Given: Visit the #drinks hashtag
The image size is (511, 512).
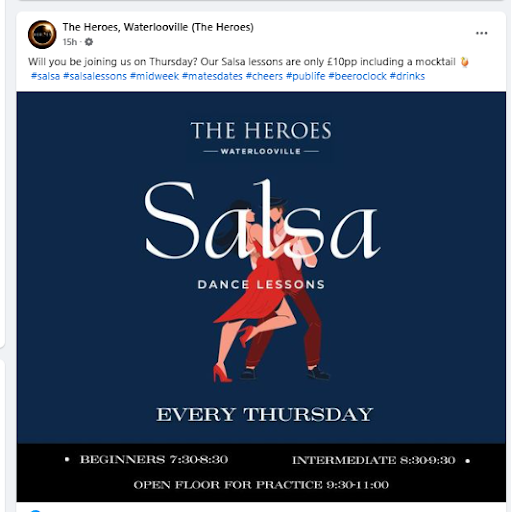Looking at the screenshot, I should [x=407, y=76].
